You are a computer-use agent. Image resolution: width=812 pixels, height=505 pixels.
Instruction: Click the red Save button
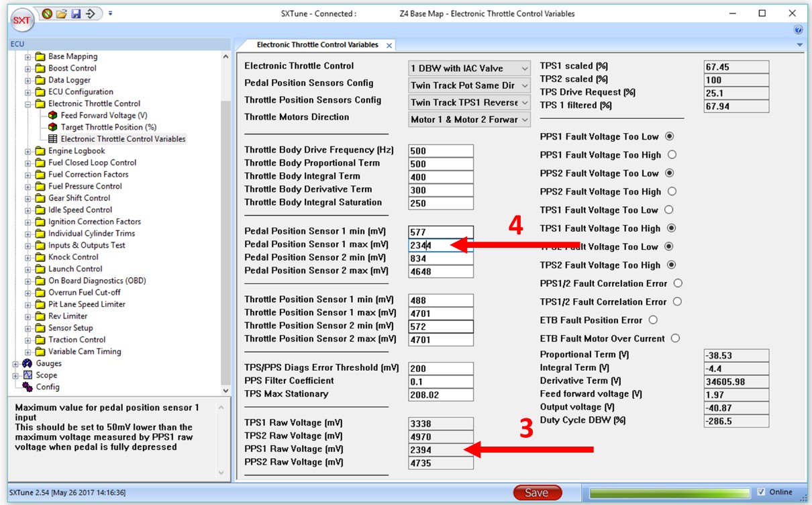coord(537,493)
